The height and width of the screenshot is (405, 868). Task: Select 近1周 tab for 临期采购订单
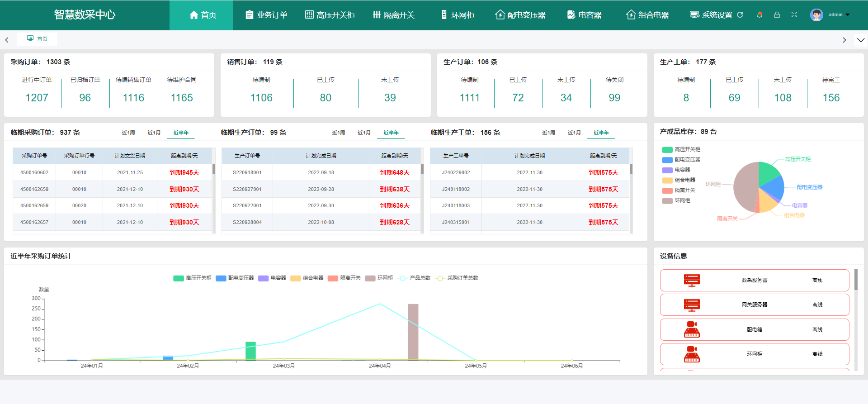tap(128, 133)
